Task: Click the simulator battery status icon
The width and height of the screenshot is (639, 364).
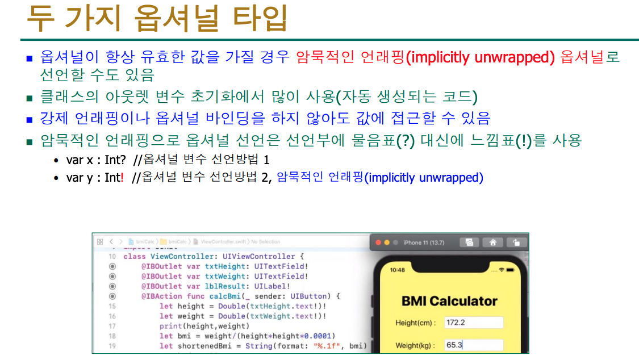Action: point(511,270)
